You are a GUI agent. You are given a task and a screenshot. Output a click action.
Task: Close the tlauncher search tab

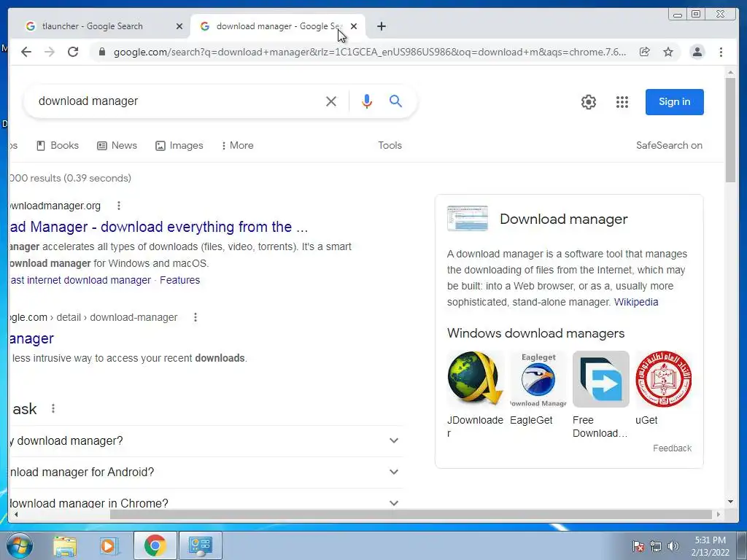tap(179, 26)
